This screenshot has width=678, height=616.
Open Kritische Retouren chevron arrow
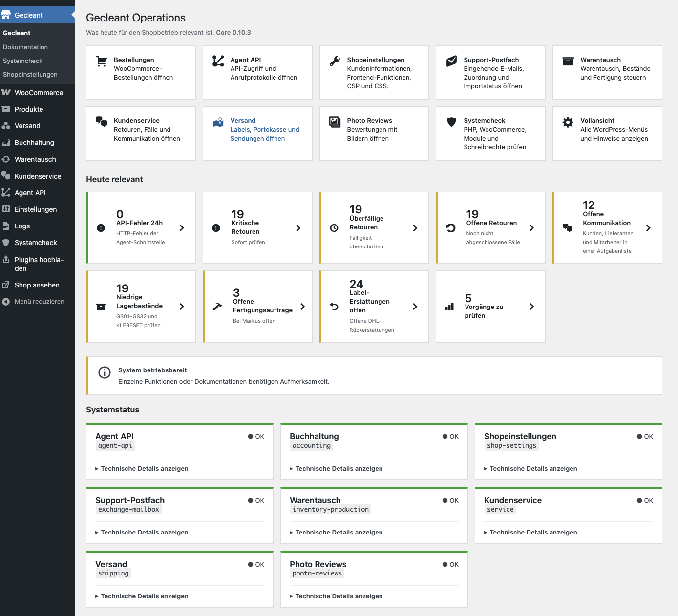coord(298,228)
